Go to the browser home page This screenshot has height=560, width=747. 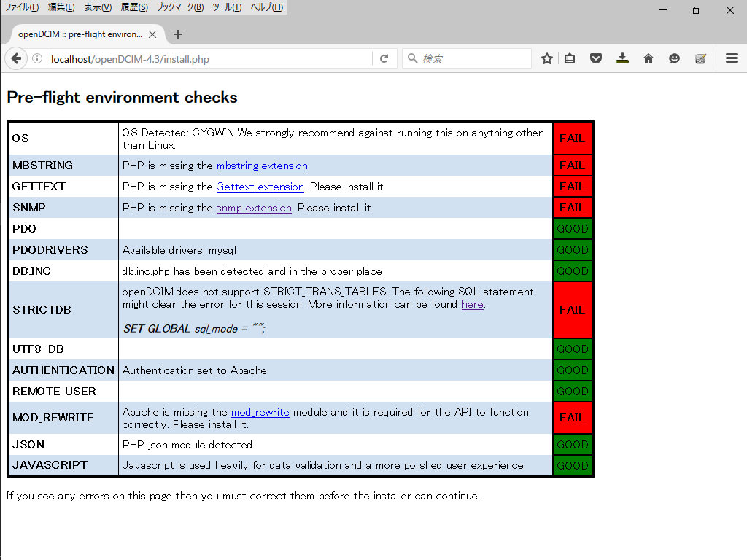pos(649,58)
